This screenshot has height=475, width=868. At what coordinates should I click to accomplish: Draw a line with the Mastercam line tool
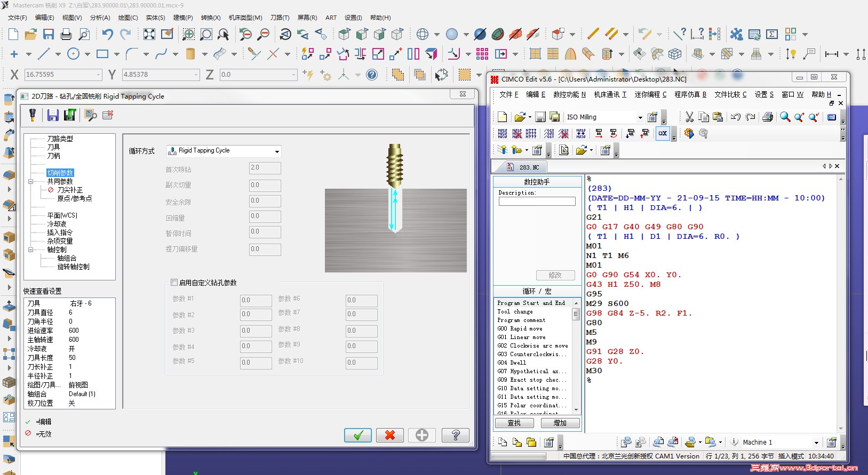click(44, 54)
